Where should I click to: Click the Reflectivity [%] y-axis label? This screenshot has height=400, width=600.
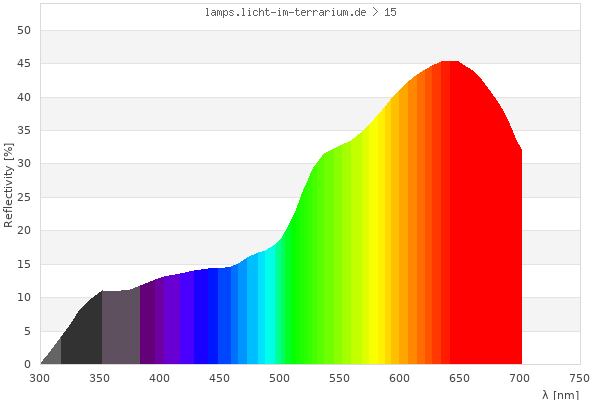[9, 185]
